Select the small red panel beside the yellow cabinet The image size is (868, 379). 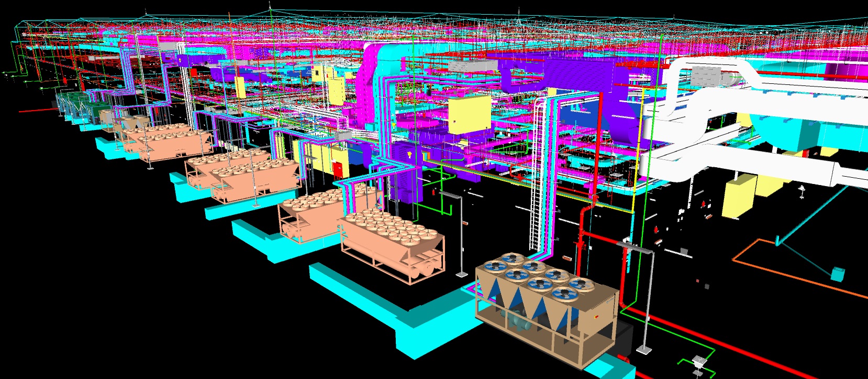tap(339, 169)
